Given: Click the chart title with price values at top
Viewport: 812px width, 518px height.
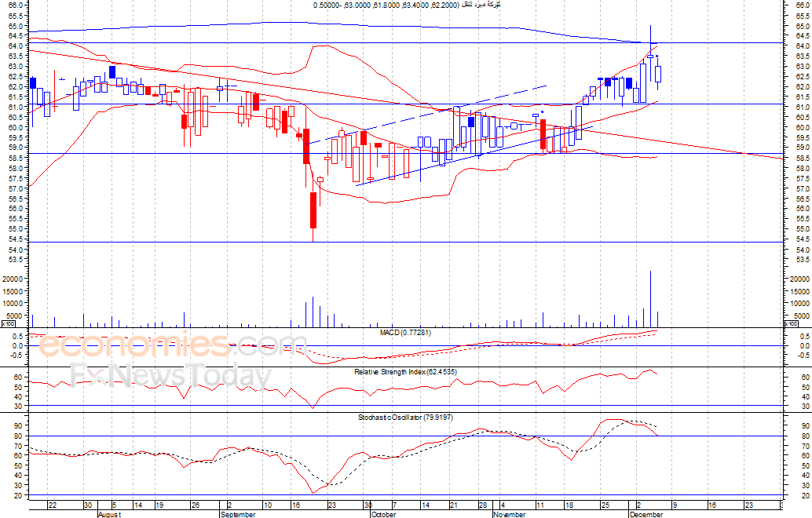Looking at the screenshot, I should click(x=407, y=5).
